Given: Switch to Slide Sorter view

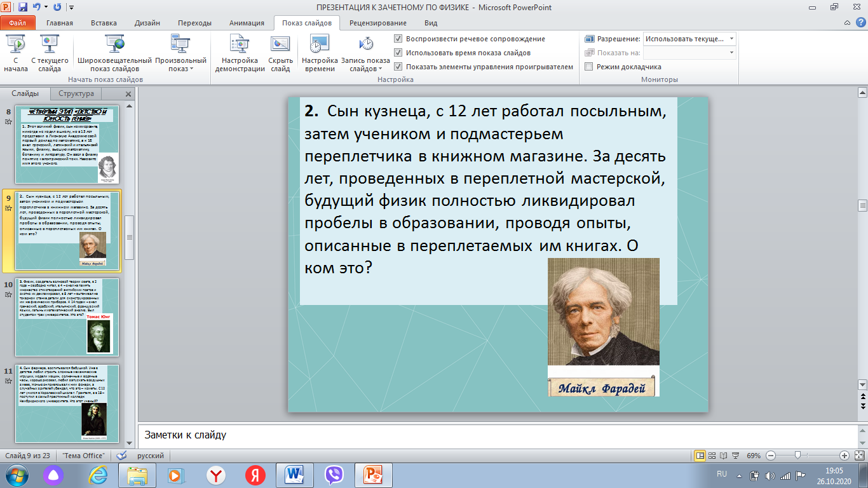Looking at the screenshot, I should click(x=712, y=456).
